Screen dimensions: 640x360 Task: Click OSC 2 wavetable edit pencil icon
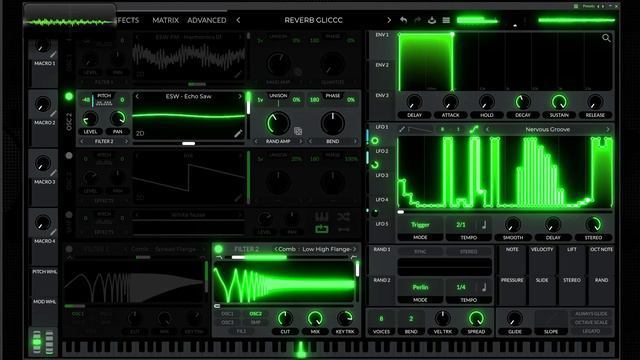tap(238, 133)
